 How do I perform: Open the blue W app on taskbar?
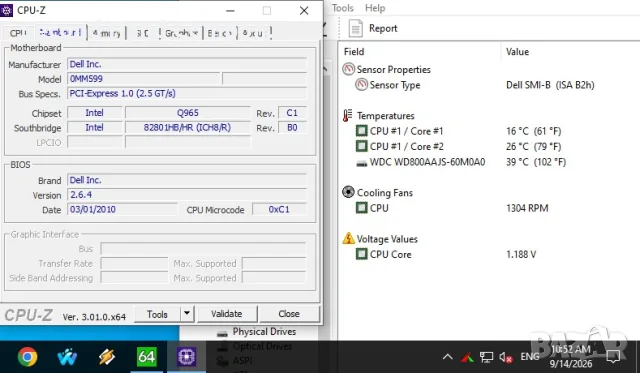click(x=67, y=357)
